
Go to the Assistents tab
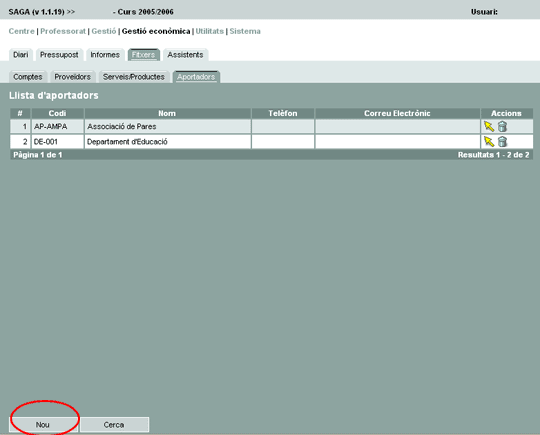pyautogui.click(x=185, y=55)
